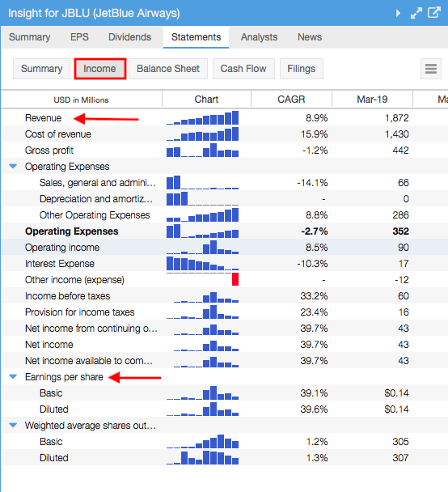448x492 pixels.
Task: Select Provision for income taxes row
Action: coord(224,312)
